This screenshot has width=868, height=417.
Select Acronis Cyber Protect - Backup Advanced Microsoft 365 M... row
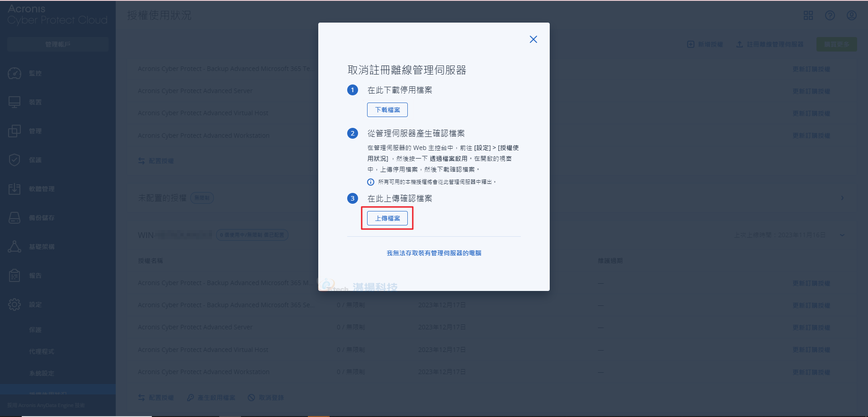pos(492,283)
